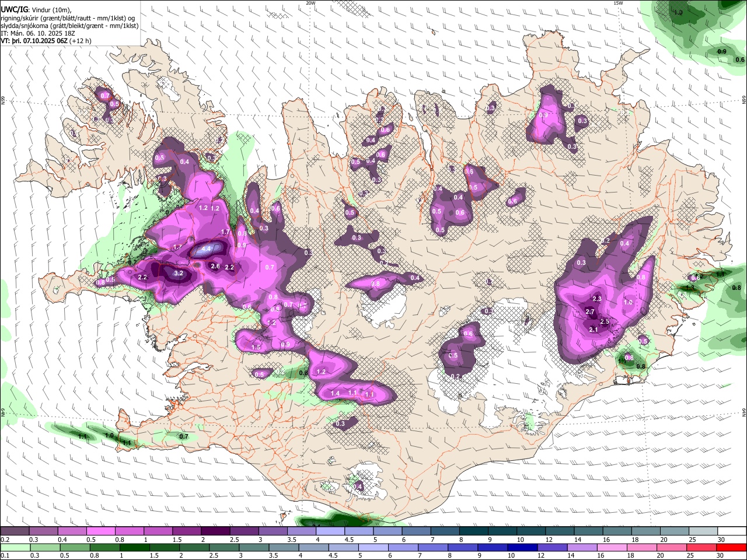Screen dimensions: 747x560
Task: Click the 2.7 value in eastern snow area
Action: tap(590, 312)
